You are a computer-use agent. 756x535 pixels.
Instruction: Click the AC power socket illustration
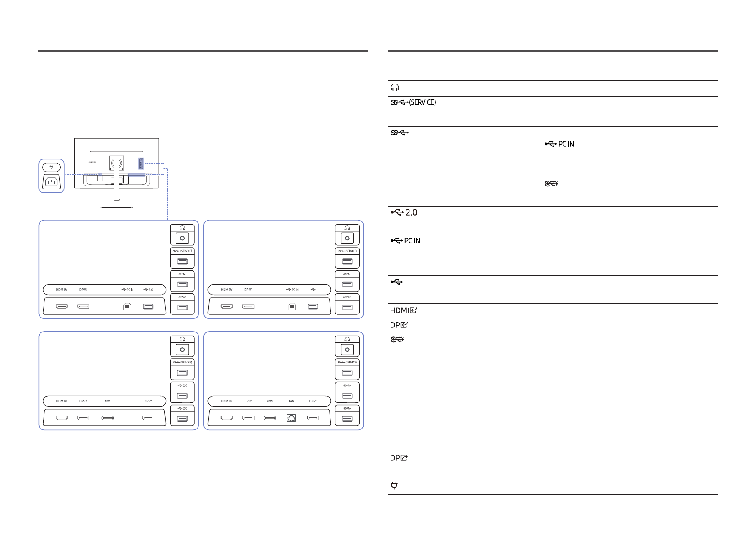pos(51,182)
